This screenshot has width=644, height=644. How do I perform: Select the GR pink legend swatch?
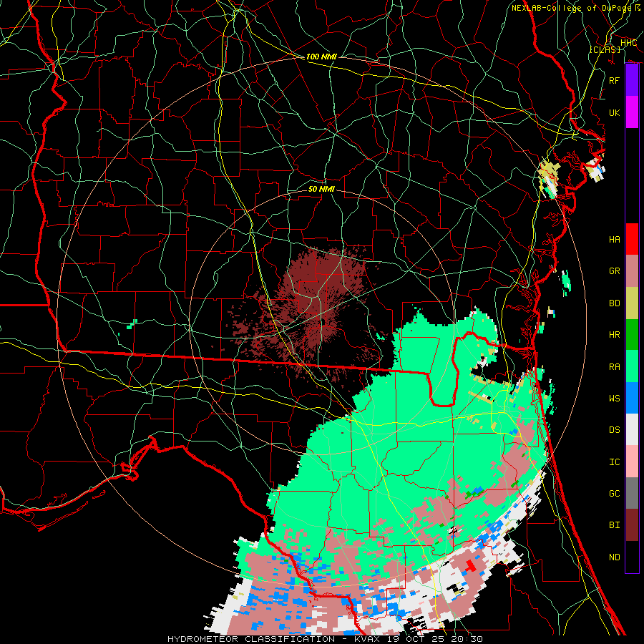(x=632, y=271)
